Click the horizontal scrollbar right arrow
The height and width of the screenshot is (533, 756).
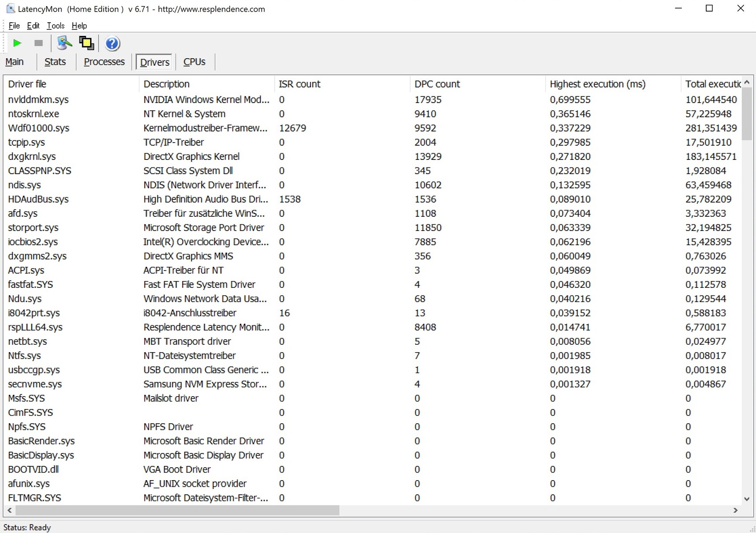click(x=736, y=510)
